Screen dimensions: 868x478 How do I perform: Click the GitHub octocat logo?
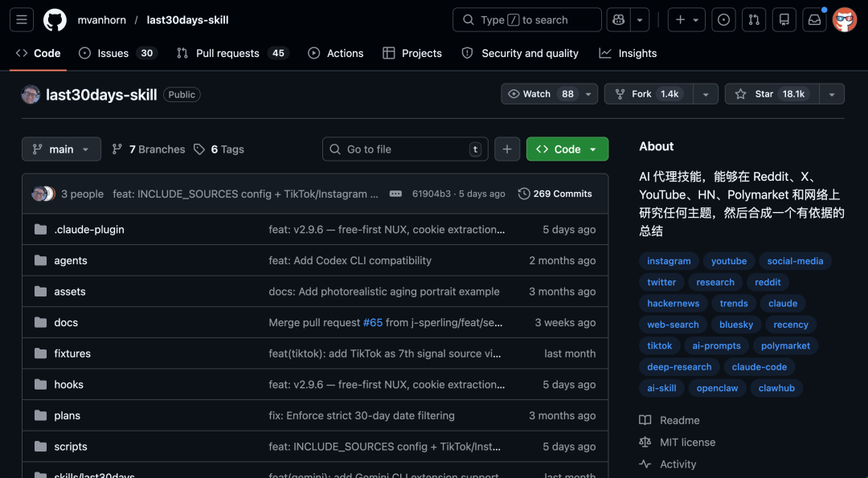coord(55,19)
